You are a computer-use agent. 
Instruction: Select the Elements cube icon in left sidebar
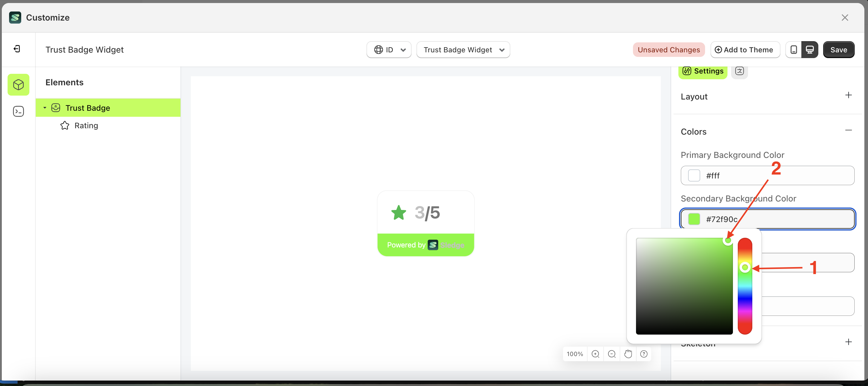pyautogui.click(x=18, y=84)
